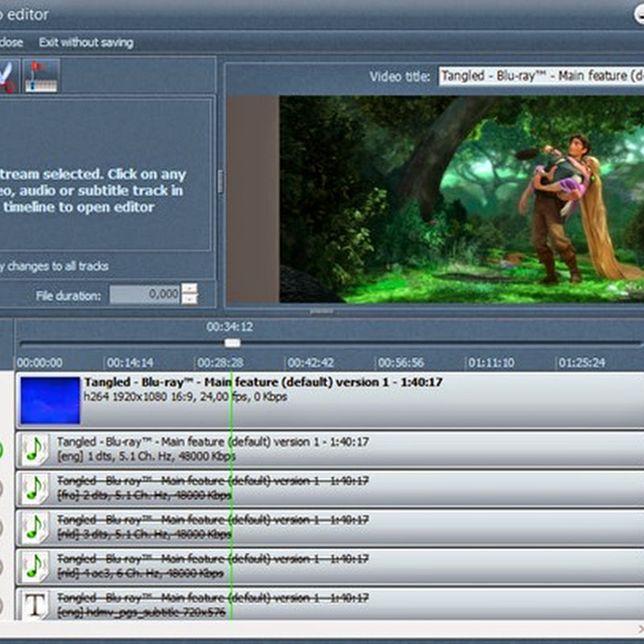Decrease File duration with down stepper arrow
644x644 pixels.
[189, 299]
